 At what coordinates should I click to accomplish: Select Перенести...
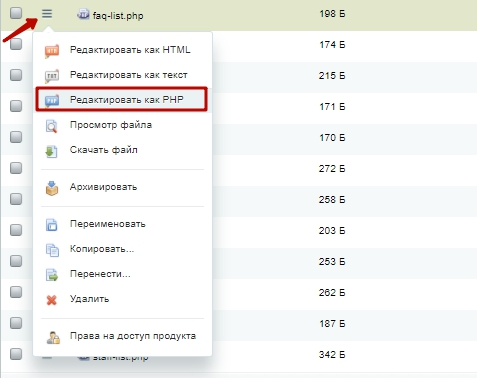[100, 274]
